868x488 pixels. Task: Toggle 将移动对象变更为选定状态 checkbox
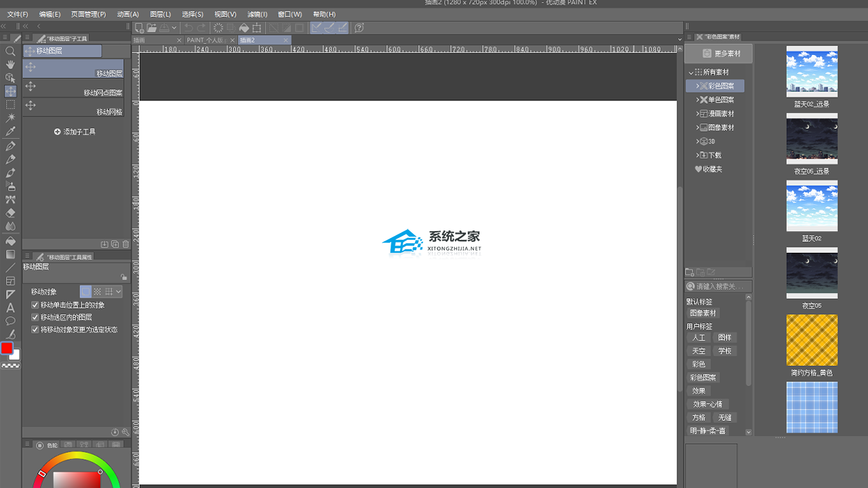35,329
